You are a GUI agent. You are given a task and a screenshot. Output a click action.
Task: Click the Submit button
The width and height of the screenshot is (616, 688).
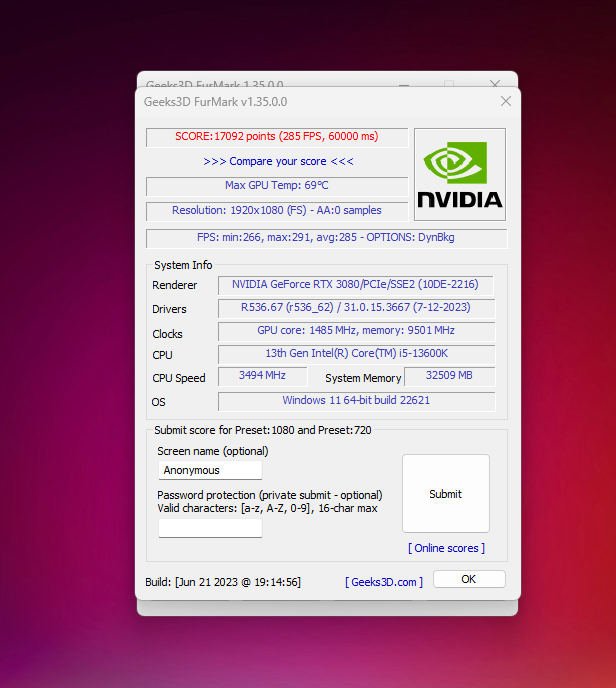(x=446, y=494)
